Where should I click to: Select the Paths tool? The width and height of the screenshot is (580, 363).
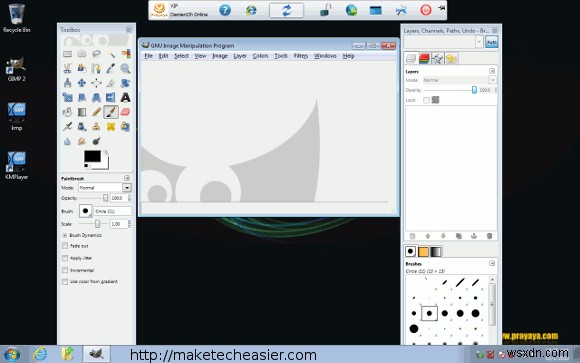96,68
